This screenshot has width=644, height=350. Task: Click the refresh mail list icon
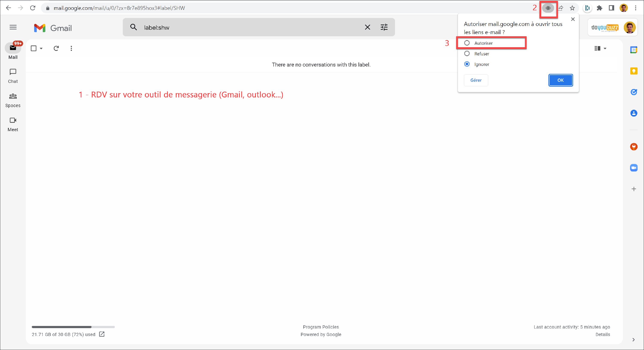click(x=56, y=48)
